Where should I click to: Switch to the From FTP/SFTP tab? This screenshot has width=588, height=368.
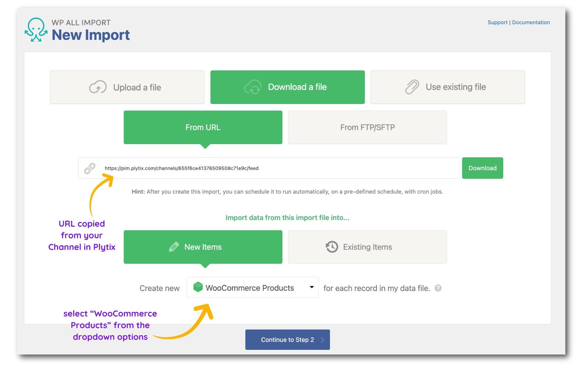367,127
